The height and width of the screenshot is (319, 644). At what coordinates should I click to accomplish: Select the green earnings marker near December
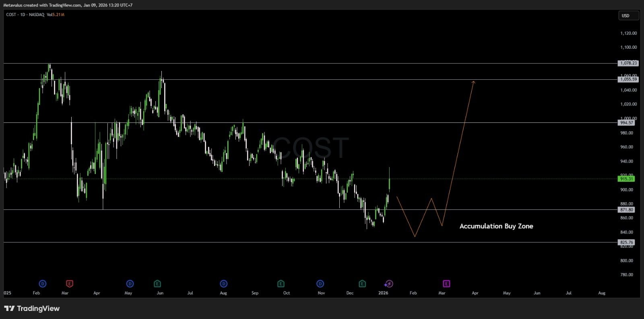click(x=362, y=284)
